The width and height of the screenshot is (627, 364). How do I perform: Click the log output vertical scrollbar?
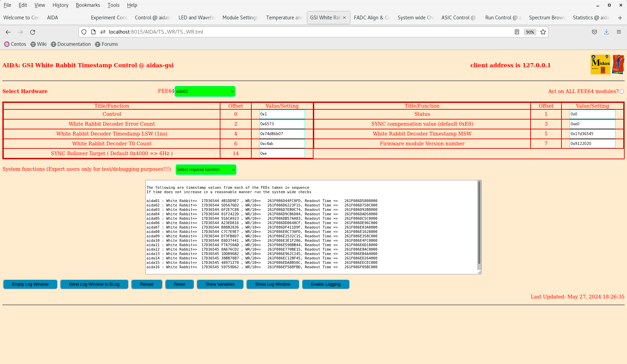tap(479, 224)
